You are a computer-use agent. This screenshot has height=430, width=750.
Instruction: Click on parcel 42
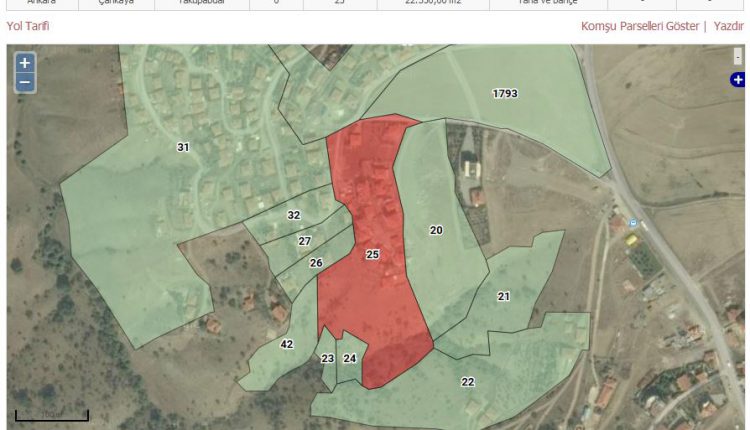coord(287,345)
